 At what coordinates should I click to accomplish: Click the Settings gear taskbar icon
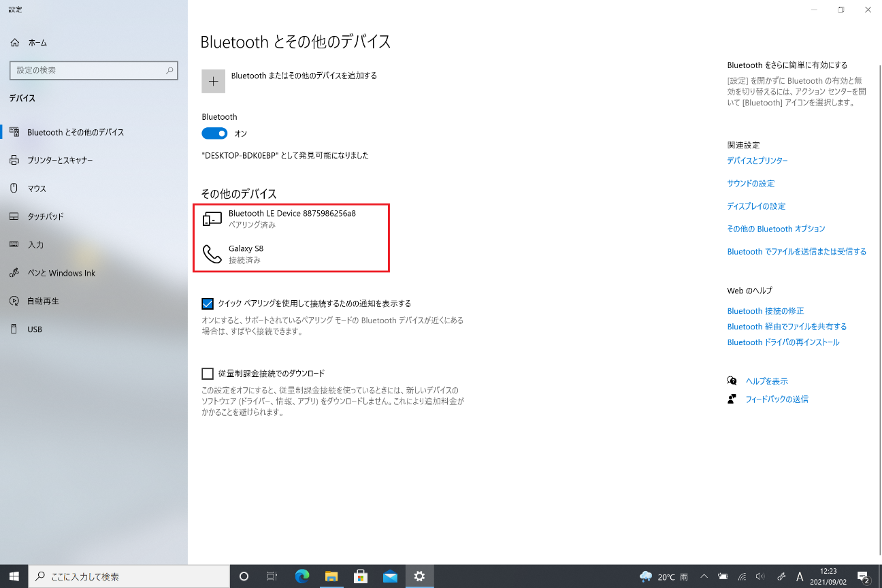(419, 576)
